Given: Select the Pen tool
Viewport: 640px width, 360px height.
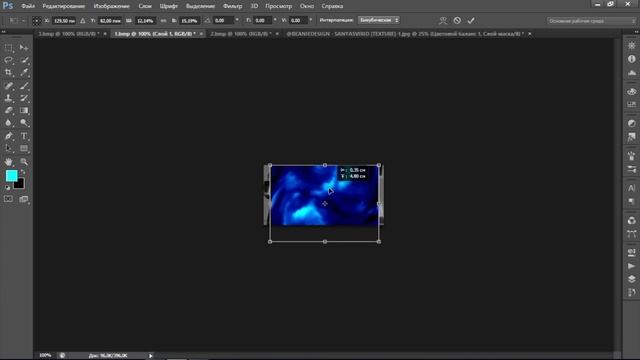Looking at the screenshot, I should pos(9,136).
